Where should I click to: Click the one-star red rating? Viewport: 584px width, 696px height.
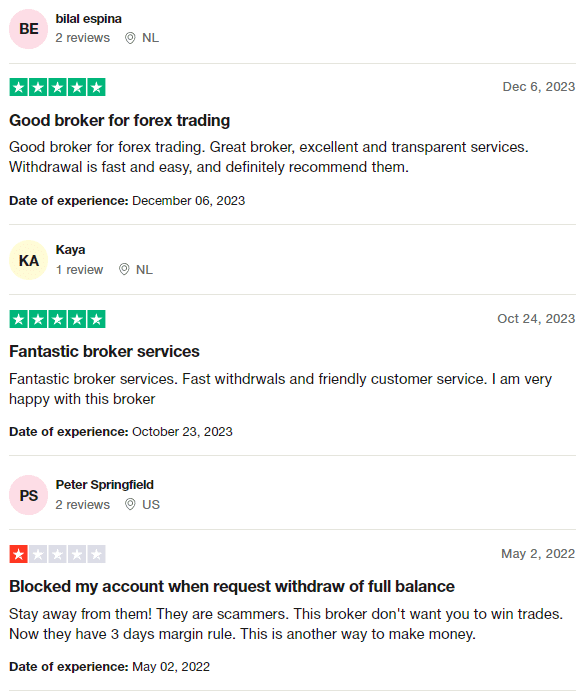[x=57, y=554]
